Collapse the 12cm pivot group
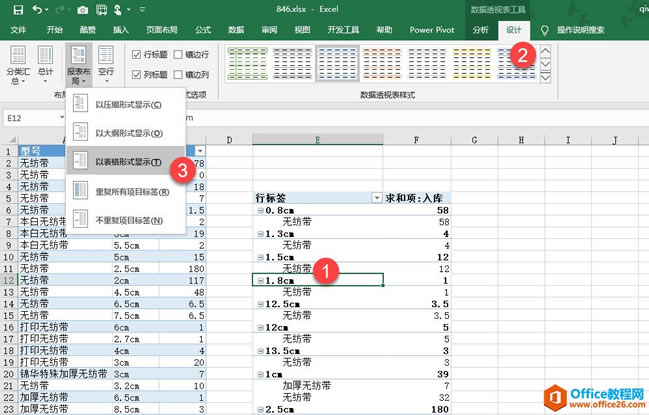This screenshot has height=415, width=649. point(260,328)
